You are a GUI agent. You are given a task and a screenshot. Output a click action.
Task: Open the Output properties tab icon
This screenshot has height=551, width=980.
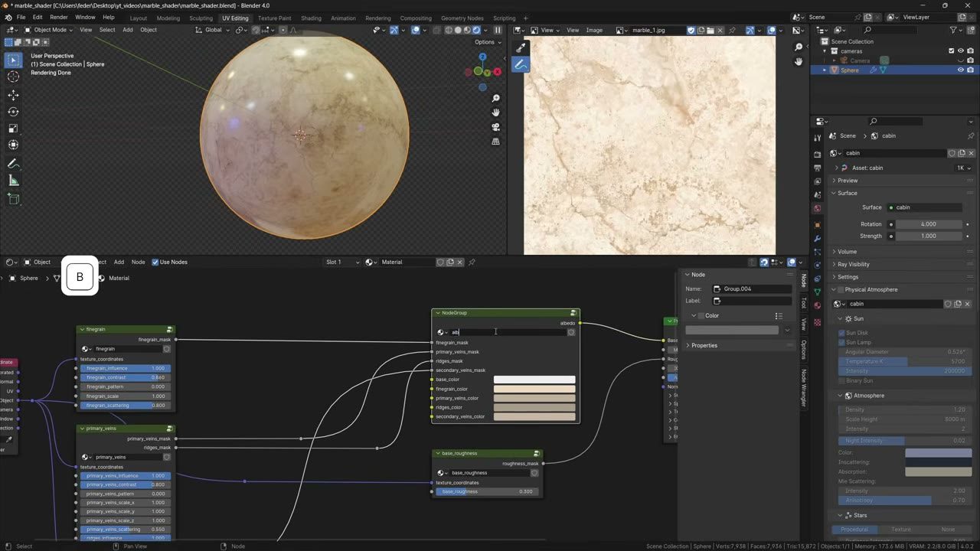click(x=818, y=167)
